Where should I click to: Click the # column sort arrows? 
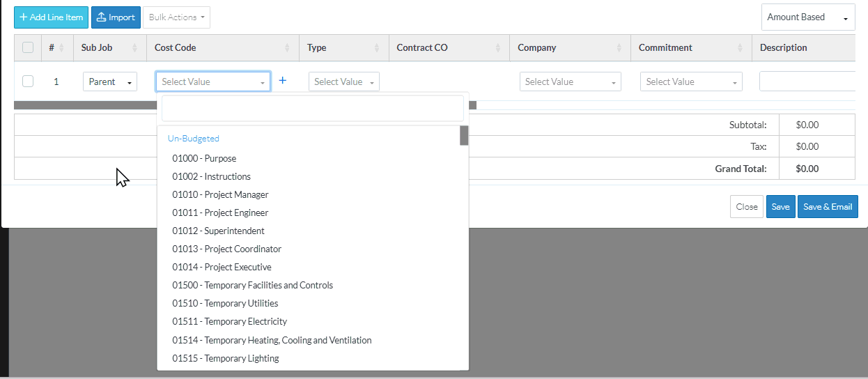click(62, 48)
